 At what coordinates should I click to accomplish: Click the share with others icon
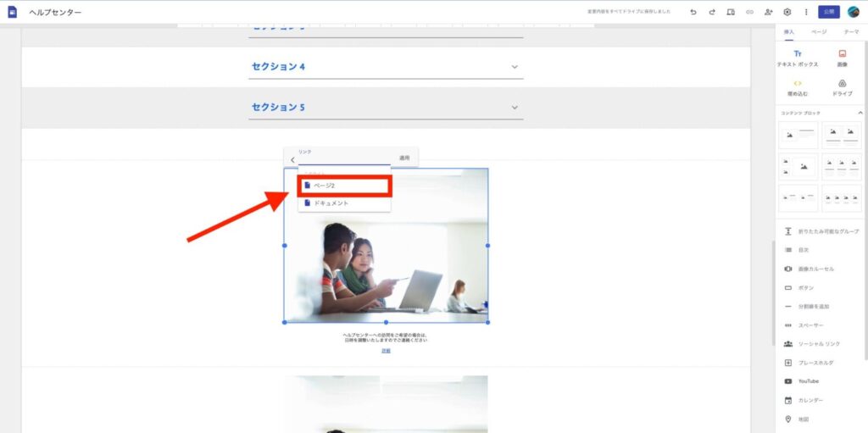coord(768,12)
